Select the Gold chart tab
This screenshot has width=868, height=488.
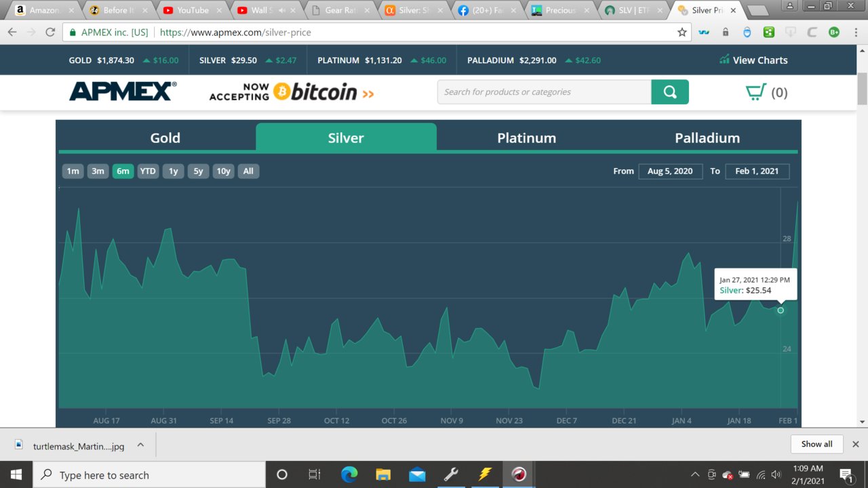165,138
